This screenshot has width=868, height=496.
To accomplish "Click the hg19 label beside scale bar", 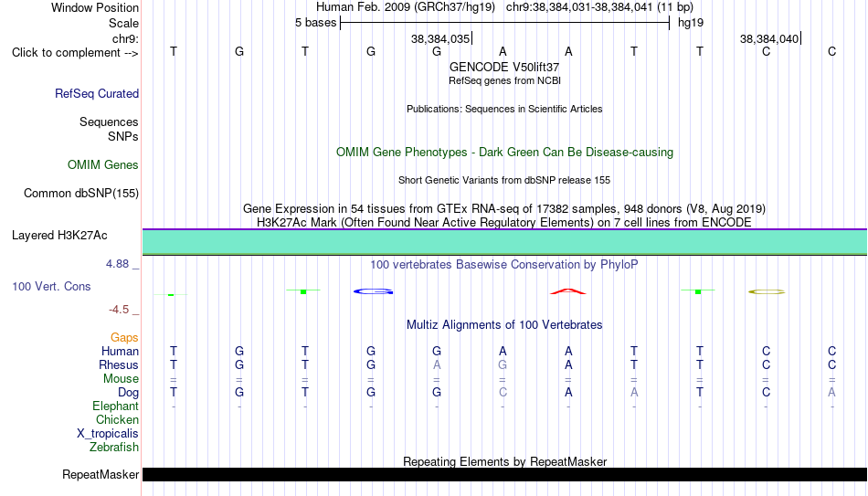I will 691,23.
